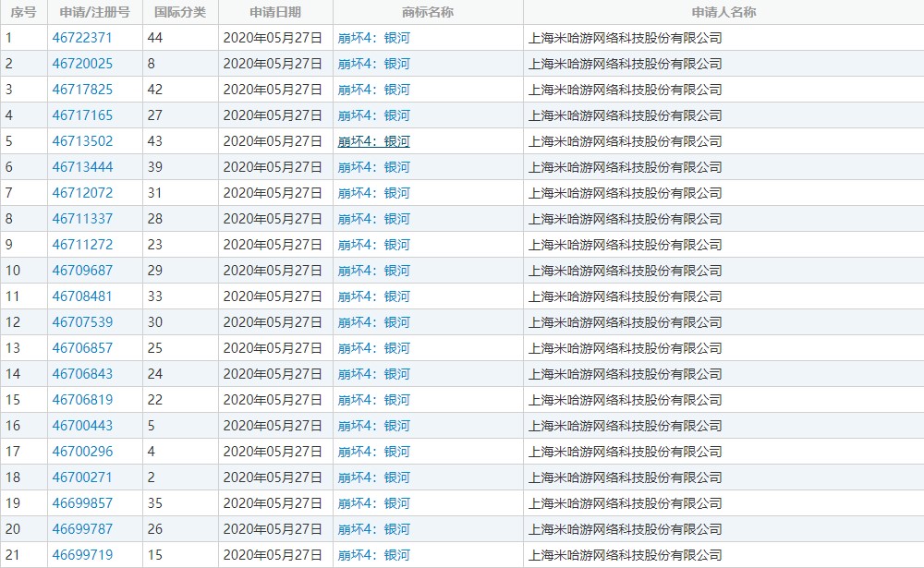Viewport: 924px width, 568px height.
Task: Open application number 46713444
Action: [82, 167]
